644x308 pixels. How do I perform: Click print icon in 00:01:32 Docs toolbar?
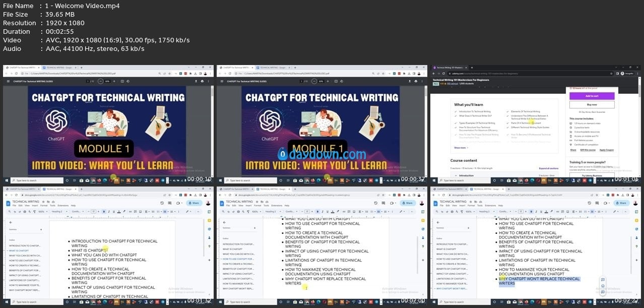(25, 212)
